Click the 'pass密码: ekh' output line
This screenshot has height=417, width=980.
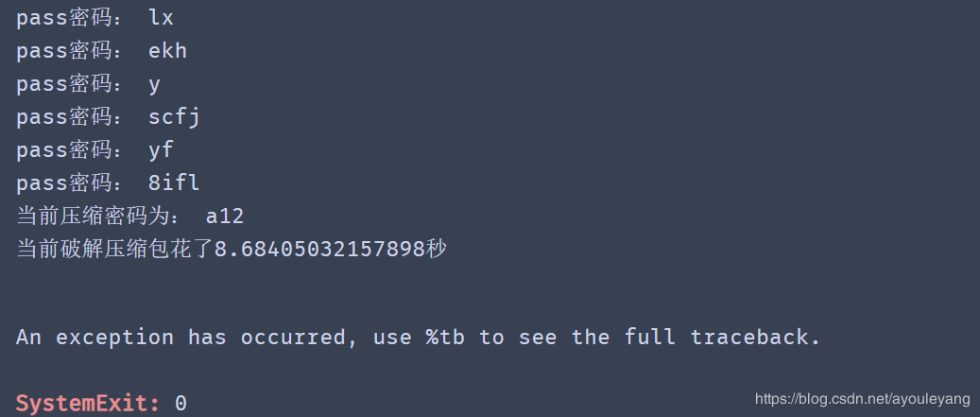101,51
